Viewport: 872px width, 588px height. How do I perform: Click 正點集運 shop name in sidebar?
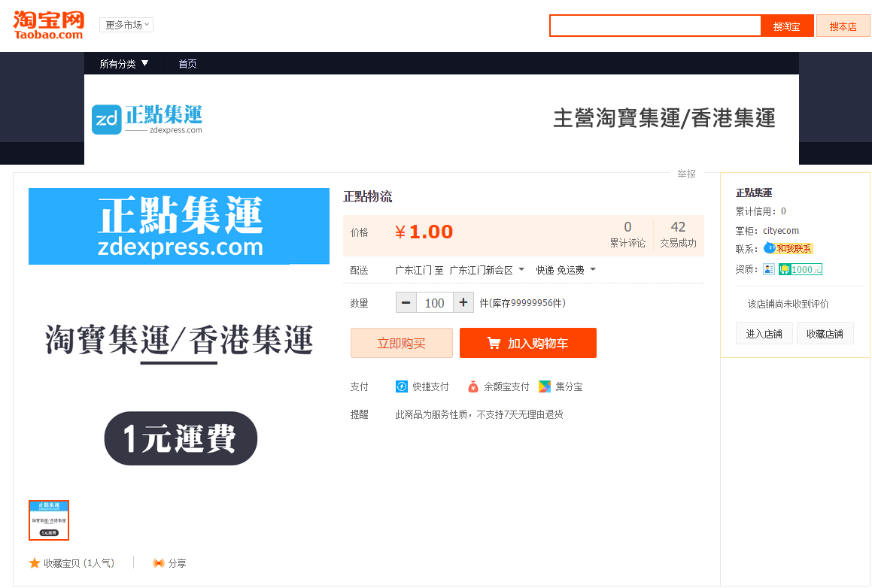(x=754, y=192)
